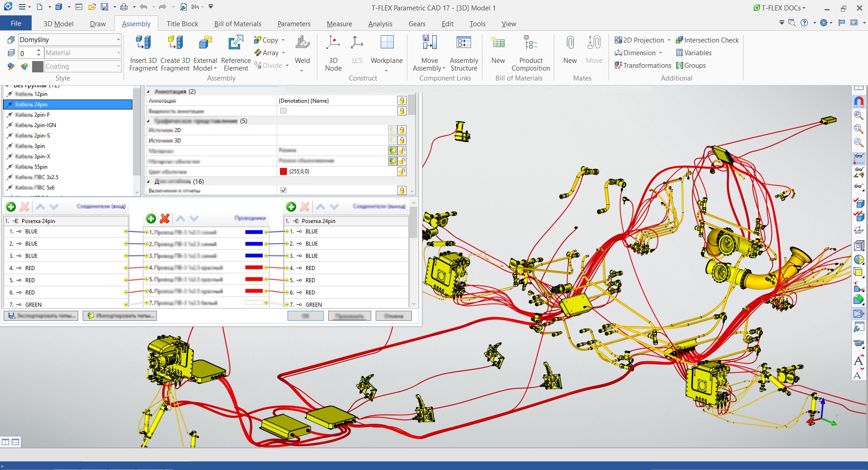Screen dimensions: 868x470
Task: Open External Model tool
Action: tap(205, 53)
